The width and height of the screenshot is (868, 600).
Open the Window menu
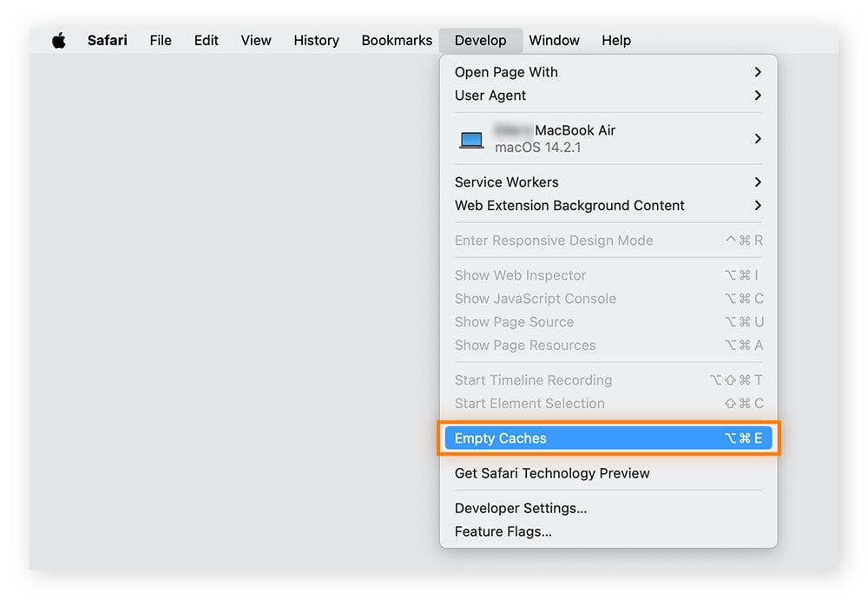click(554, 41)
